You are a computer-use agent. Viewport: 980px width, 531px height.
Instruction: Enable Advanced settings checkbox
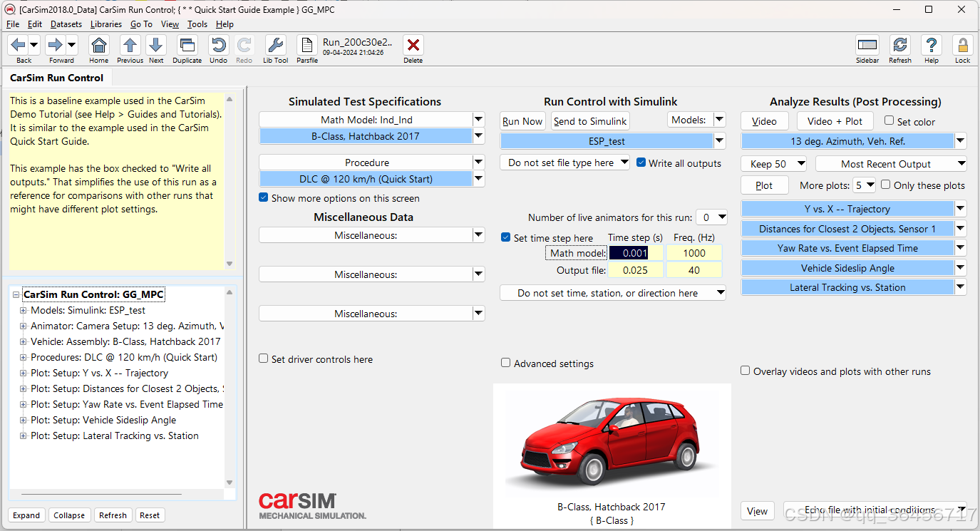[506, 363]
